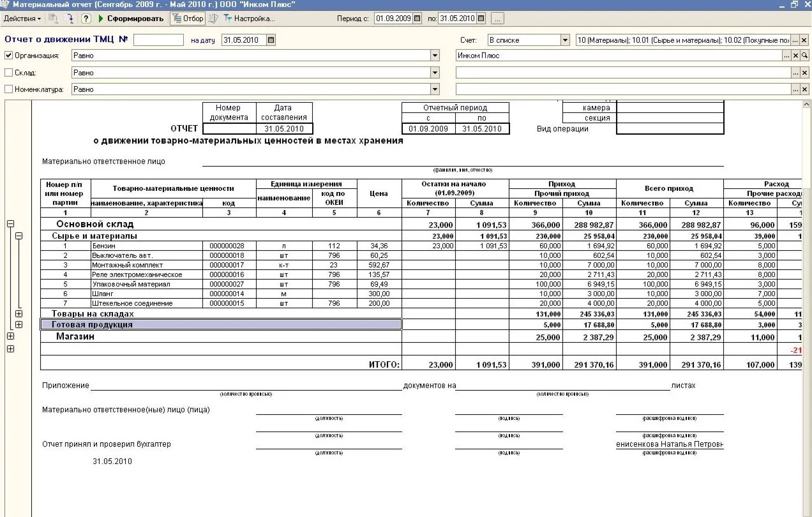Click the report number input field
Viewport: 812px width, 517px height.
point(158,40)
